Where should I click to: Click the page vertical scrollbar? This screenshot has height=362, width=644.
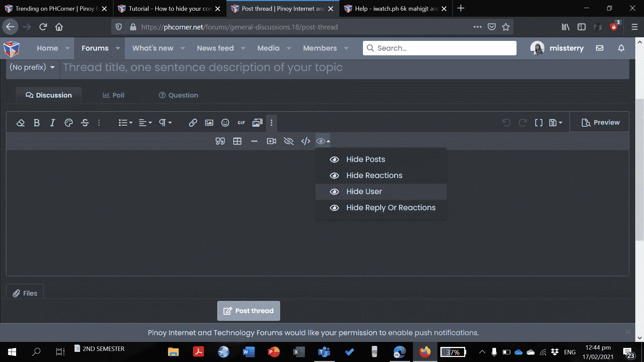point(640,169)
